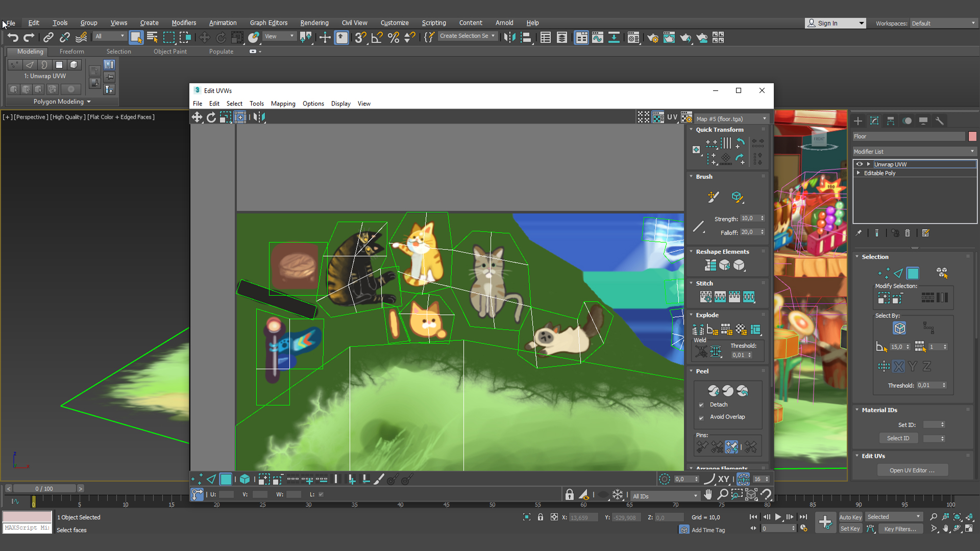This screenshot has height=551, width=980.
Task: Click the Floor object name field
Action: point(909,137)
